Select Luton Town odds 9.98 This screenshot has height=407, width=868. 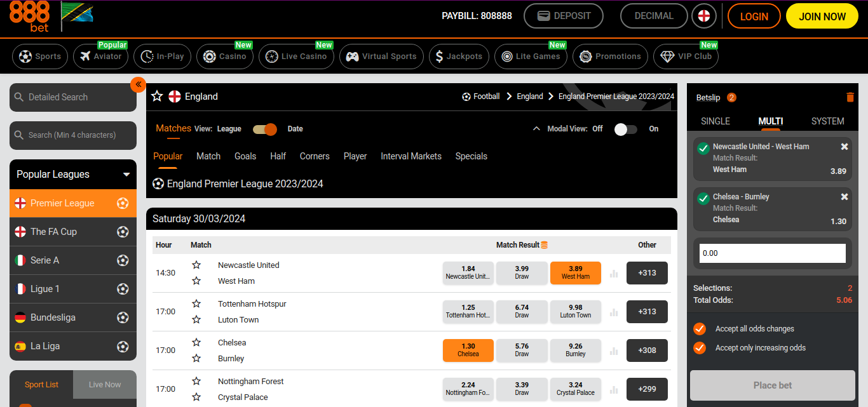(576, 311)
